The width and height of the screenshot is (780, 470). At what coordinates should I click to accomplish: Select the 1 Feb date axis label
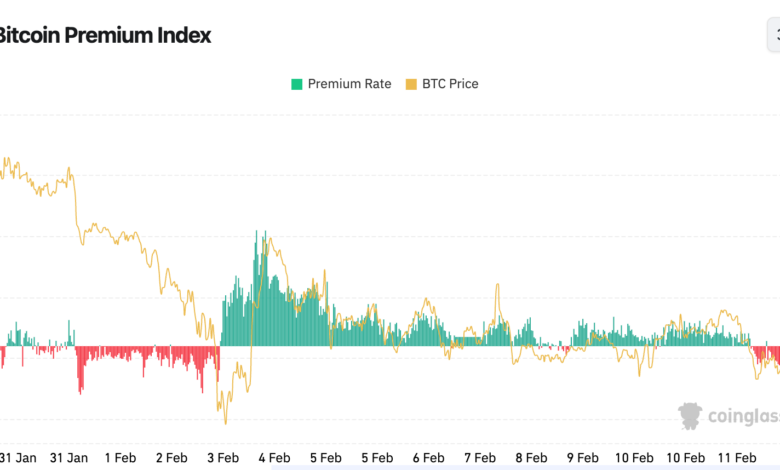(x=120, y=457)
